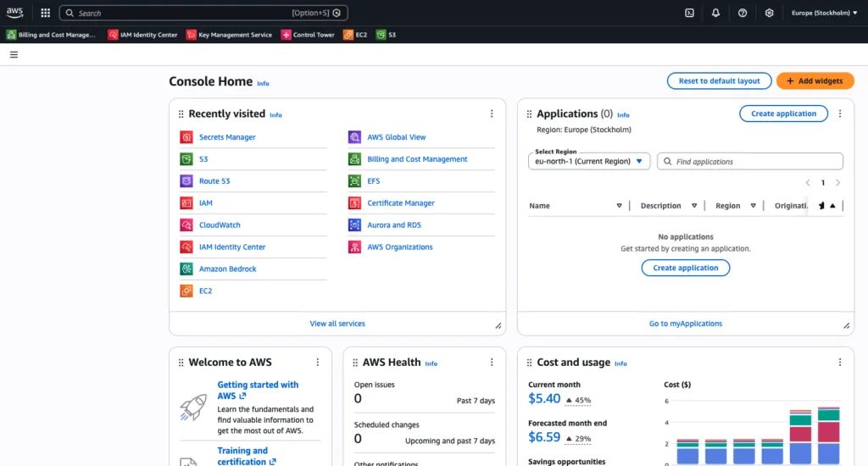Click the Route 53 service icon
Viewport: 868px width, 466px height.
pyautogui.click(x=186, y=181)
